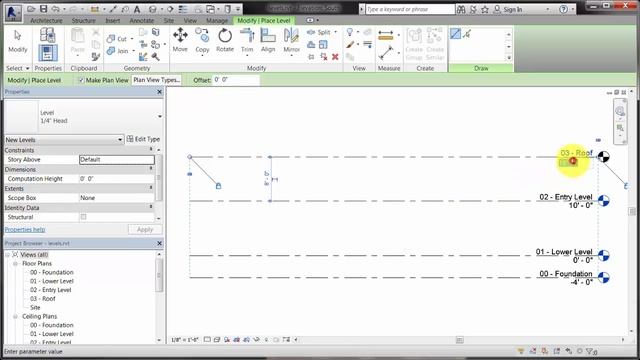Open the Sign In dropdown arrow
This screenshot has width=640, height=360.
(x=547, y=9)
